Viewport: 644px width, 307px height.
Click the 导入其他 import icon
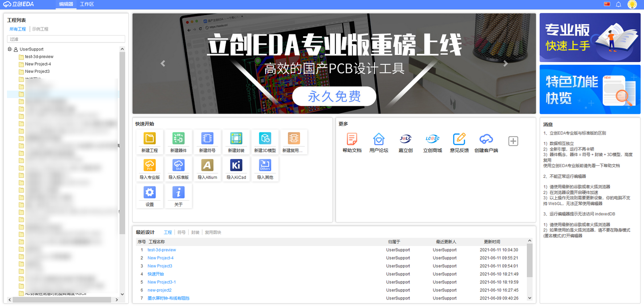click(x=265, y=165)
